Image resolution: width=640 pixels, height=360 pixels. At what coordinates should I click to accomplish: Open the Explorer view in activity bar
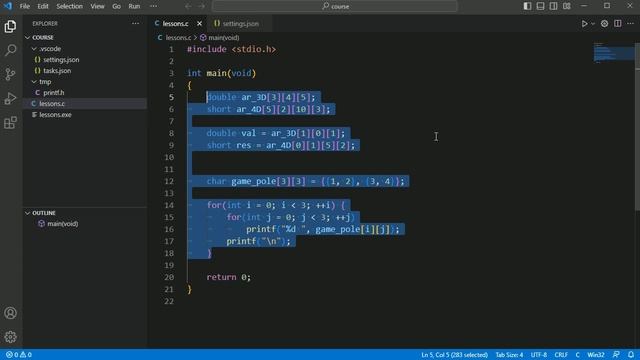tap(11, 27)
